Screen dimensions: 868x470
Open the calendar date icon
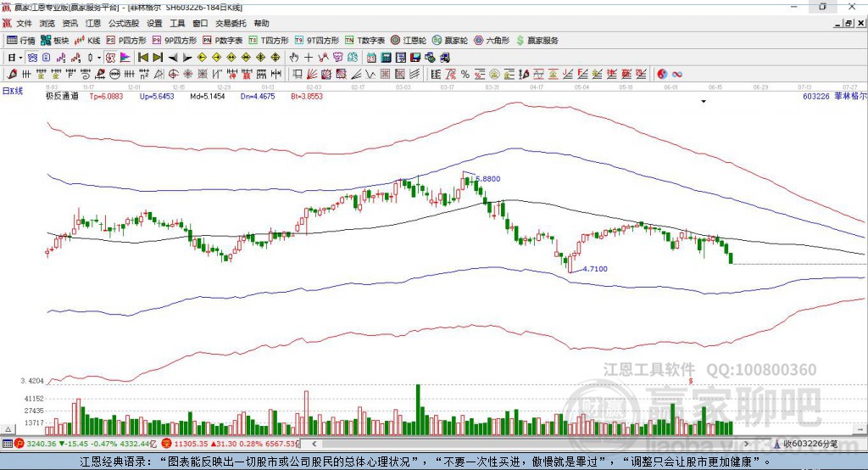371,58
